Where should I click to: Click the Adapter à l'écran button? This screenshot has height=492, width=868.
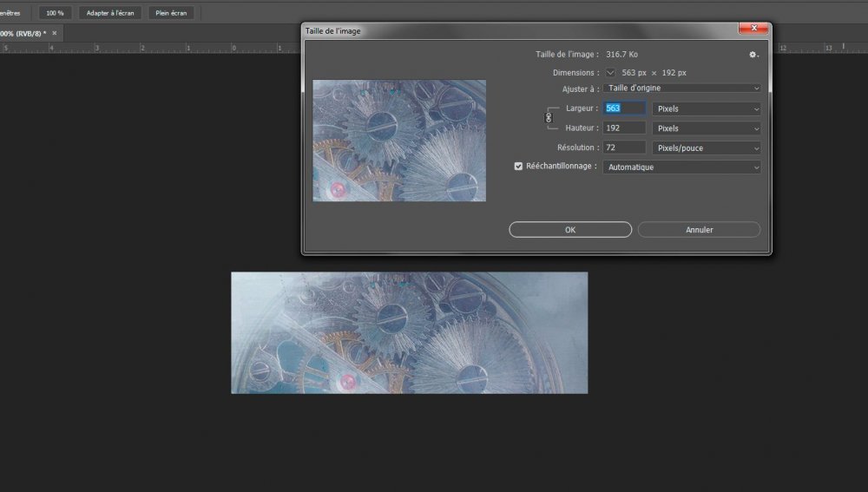tap(110, 13)
